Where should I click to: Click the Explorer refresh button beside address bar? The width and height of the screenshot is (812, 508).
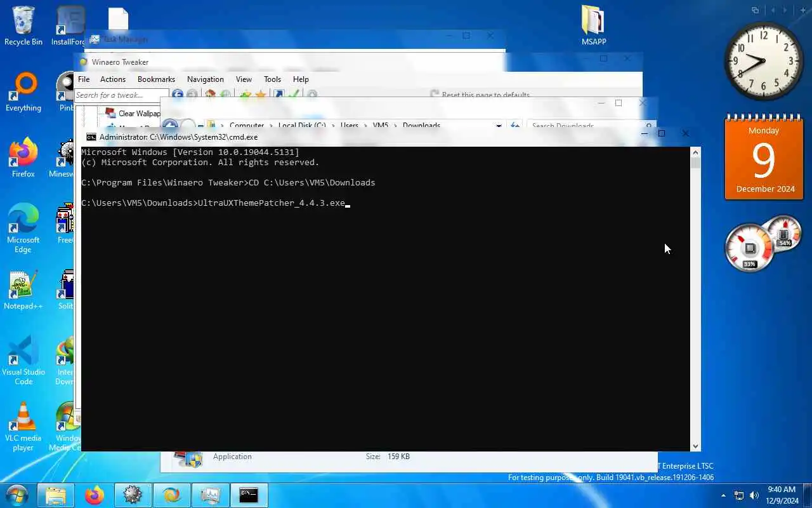(x=514, y=126)
